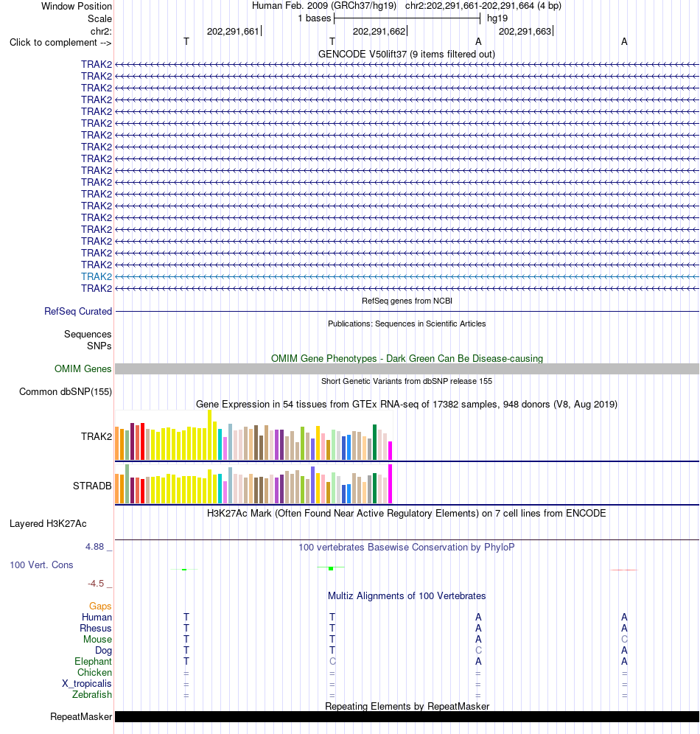This screenshot has height=734, width=700.
Task: Select the Window Position label
Action: tap(77, 7)
